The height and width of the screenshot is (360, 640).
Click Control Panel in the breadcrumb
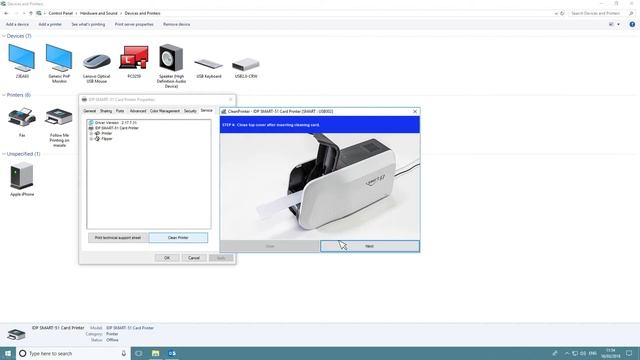click(x=61, y=13)
